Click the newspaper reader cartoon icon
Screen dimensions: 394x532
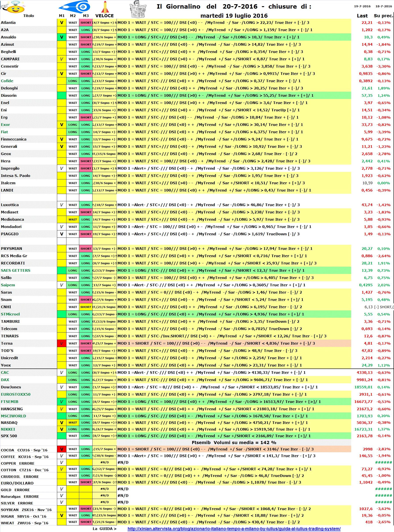coord(138,9)
